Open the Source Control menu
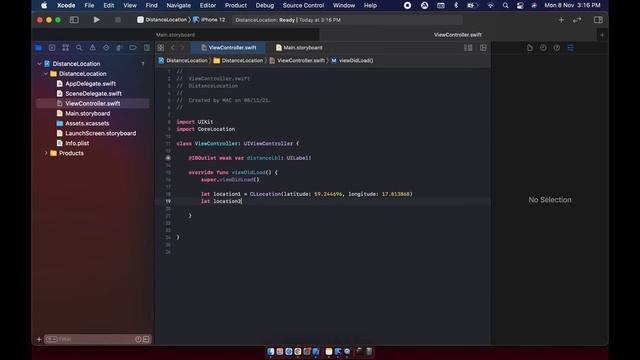 [x=303, y=5]
